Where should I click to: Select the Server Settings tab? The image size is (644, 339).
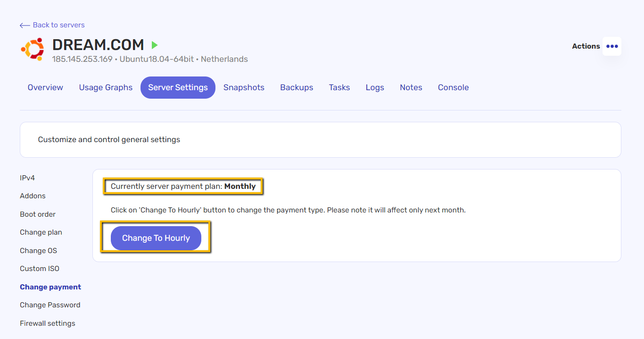(178, 87)
